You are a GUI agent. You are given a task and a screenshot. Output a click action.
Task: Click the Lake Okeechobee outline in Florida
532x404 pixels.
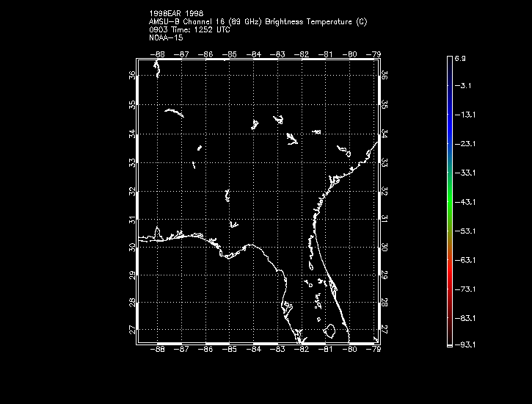[331, 331]
